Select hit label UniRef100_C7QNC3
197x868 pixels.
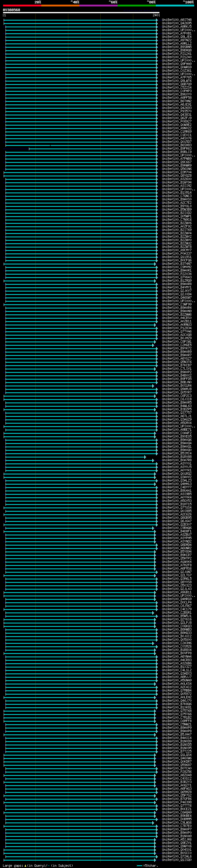[x=177, y=196]
